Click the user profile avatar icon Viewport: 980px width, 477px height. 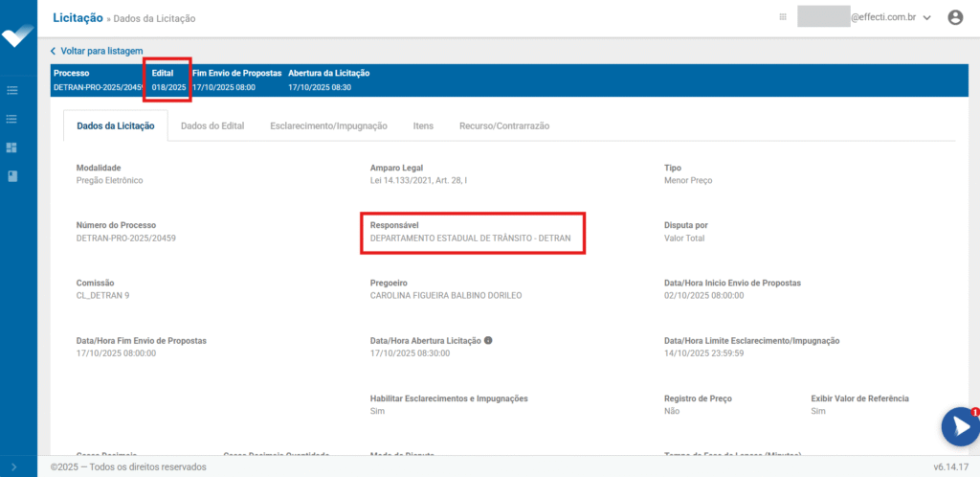tap(954, 17)
